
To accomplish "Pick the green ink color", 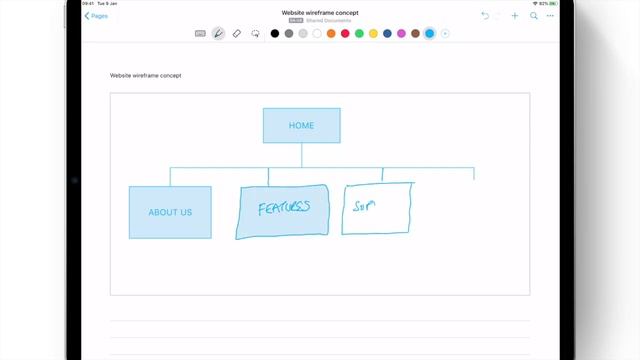I will coord(359,33).
